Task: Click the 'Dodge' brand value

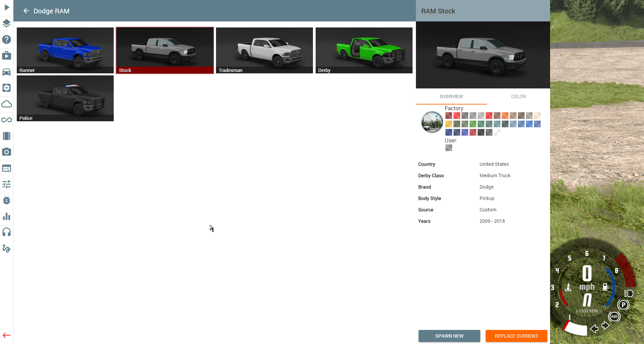Action: [486, 187]
